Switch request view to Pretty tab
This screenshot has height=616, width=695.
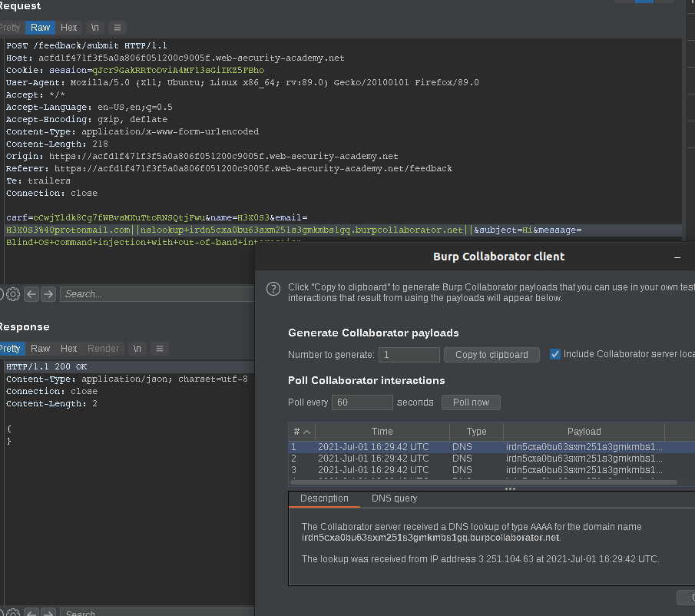click(10, 28)
